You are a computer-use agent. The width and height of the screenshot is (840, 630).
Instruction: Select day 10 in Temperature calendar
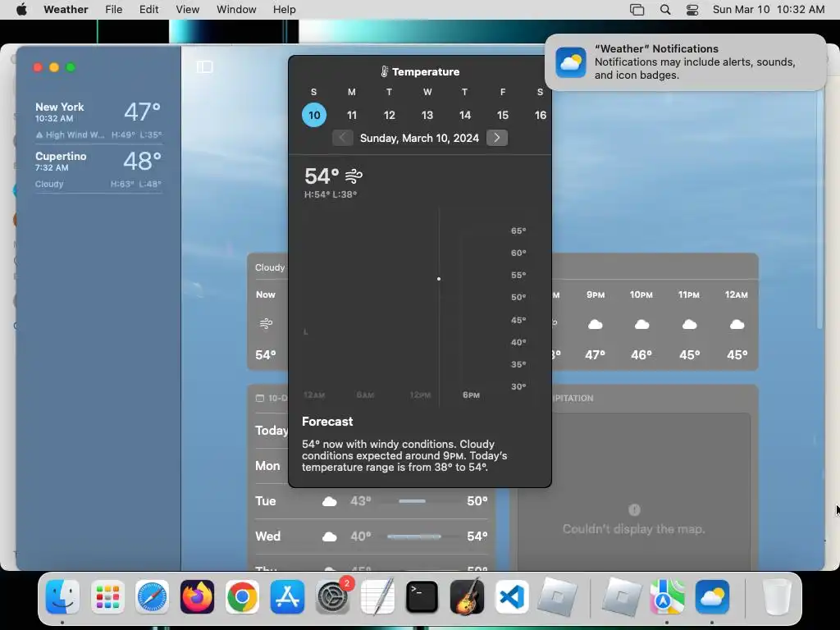[314, 115]
